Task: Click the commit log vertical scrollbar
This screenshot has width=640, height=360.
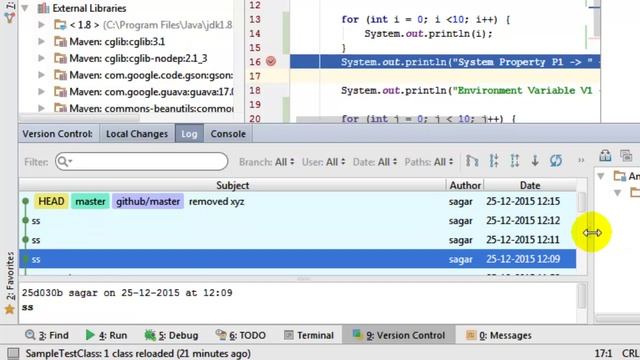Action: 581,202
